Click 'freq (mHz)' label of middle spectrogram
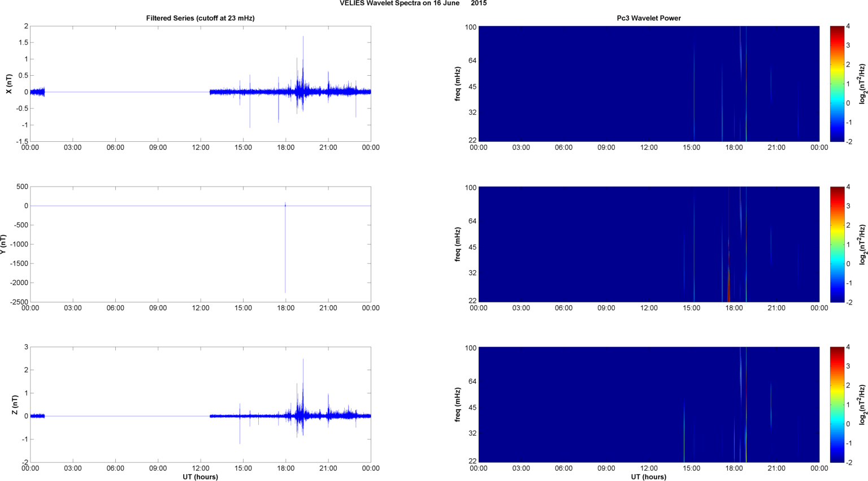 (458, 244)
